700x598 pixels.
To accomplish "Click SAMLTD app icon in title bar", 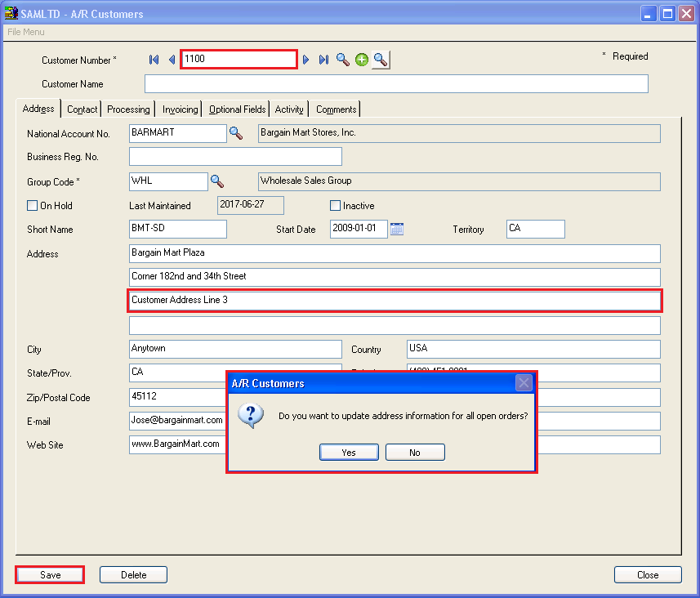I will 11,13.
